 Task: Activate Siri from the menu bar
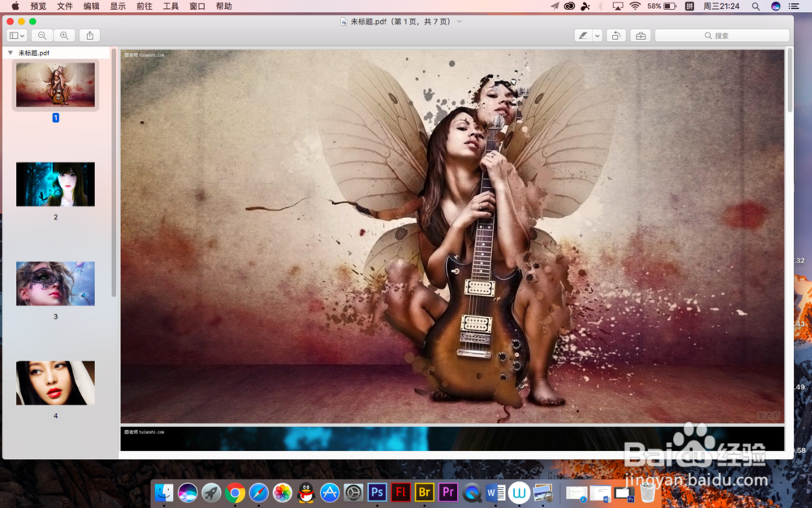coord(775,7)
